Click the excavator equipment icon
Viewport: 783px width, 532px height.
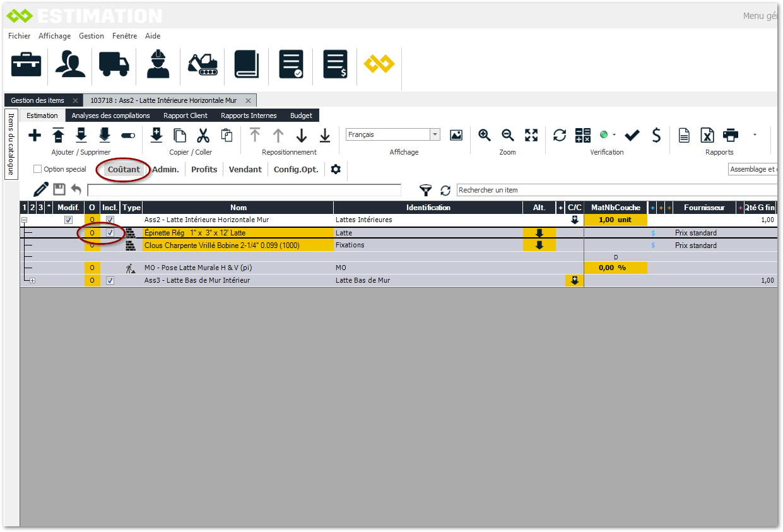click(x=203, y=64)
